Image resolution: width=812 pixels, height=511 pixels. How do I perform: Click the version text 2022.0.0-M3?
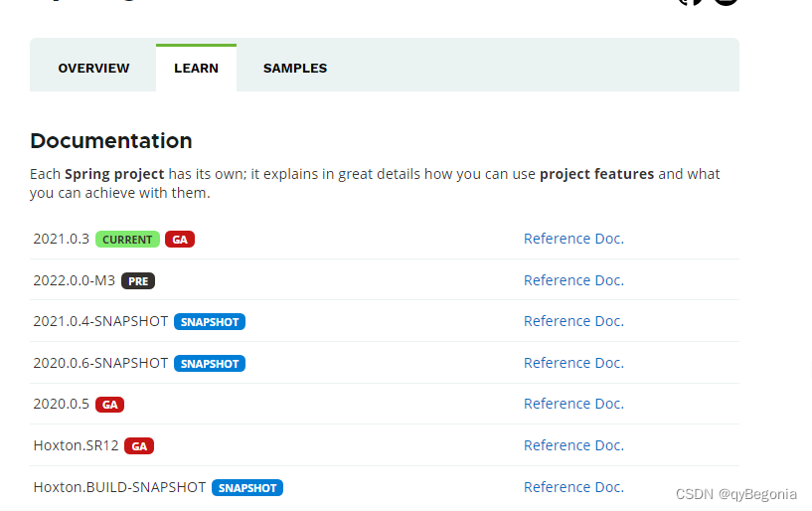[x=75, y=280]
